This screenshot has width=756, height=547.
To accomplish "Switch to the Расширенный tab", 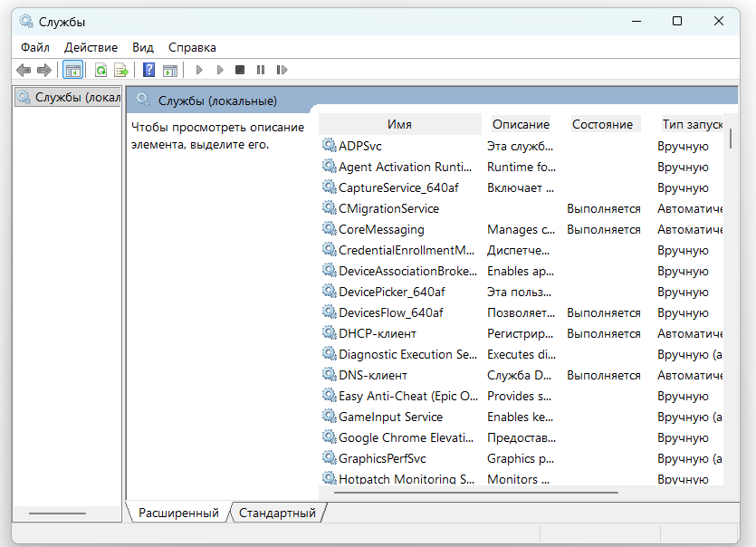I will (x=178, y=513).
